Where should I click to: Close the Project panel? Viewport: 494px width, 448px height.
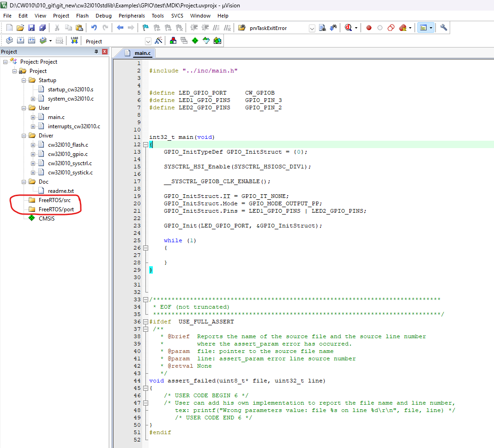[105, 52]
